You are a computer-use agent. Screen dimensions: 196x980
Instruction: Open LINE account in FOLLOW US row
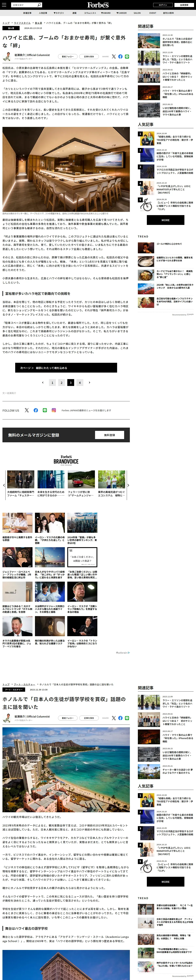[x=45, y=410]
